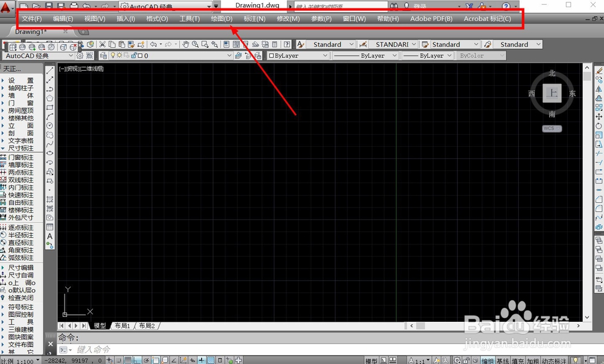This screenshot has width=604, height=364.
Task: Expand 轴网柱子 in the 天正 panel
Action: pos(21,88)
